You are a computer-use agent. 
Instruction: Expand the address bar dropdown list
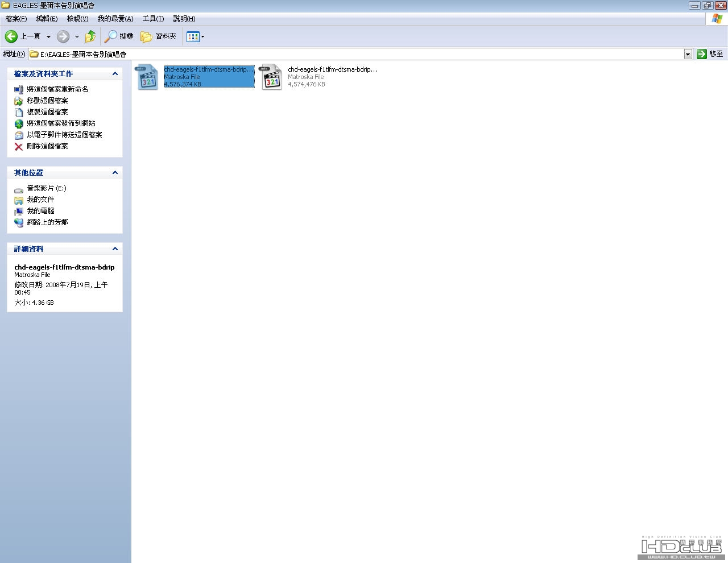[688, 54]
